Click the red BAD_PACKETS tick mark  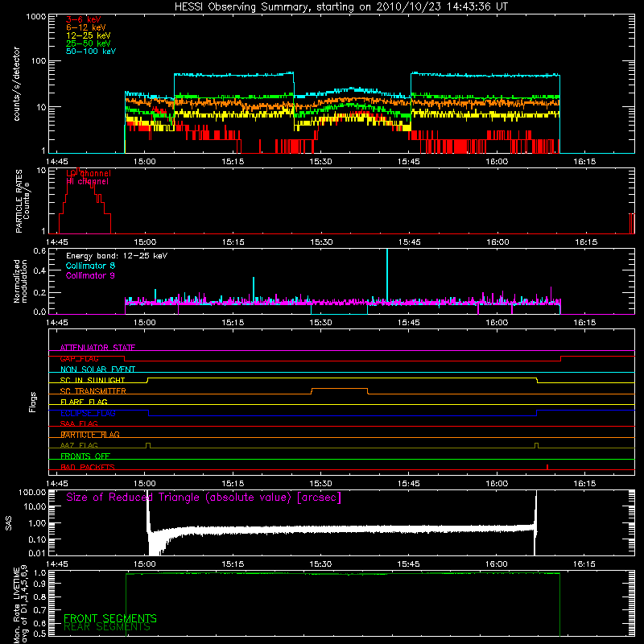(547, 467)
